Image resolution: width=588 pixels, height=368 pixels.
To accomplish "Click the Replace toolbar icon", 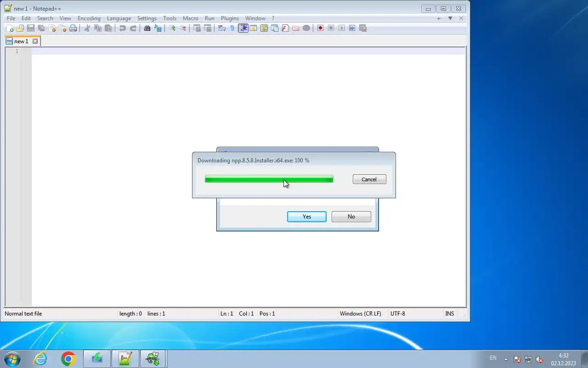I will (158, 28).
